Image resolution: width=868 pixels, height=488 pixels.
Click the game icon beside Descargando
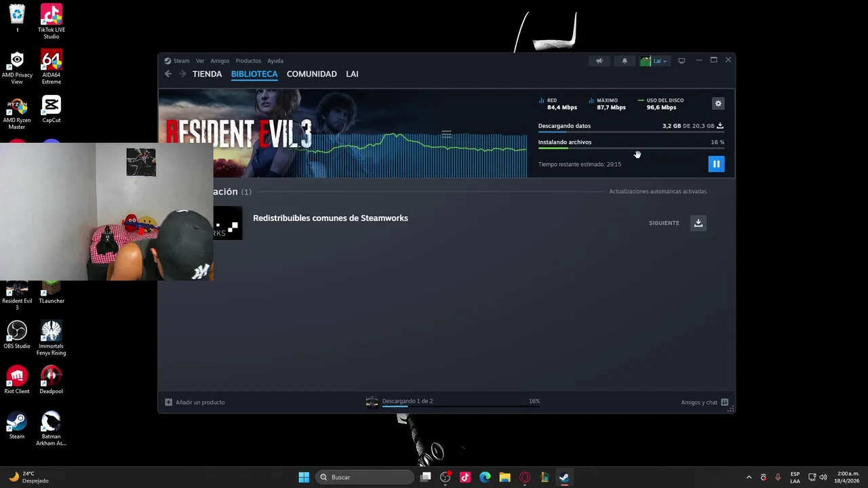pos(372,403)
